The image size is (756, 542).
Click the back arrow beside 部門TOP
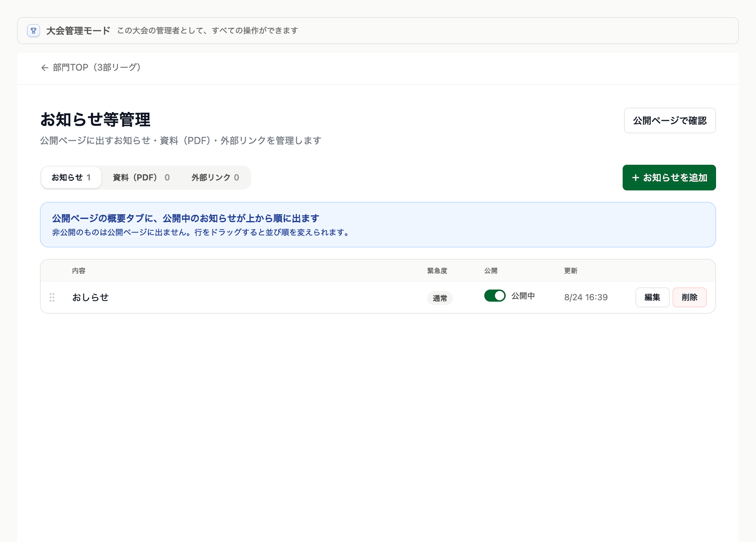[45, 68]
